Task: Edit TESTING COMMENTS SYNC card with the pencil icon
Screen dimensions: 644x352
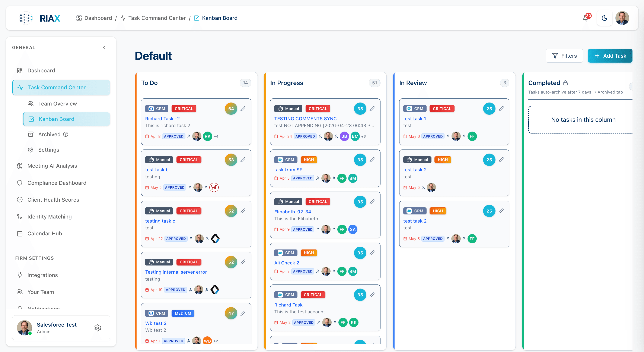Action: (x=372, y=109)
